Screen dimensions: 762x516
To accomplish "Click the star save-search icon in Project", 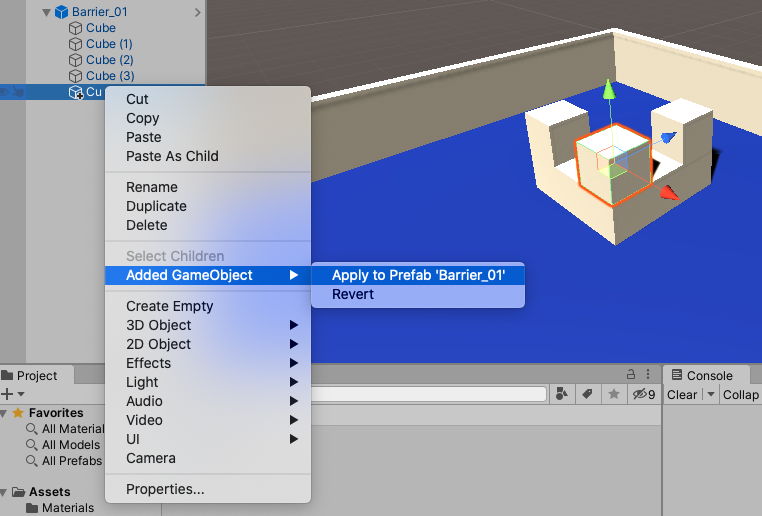I will 614,394.
